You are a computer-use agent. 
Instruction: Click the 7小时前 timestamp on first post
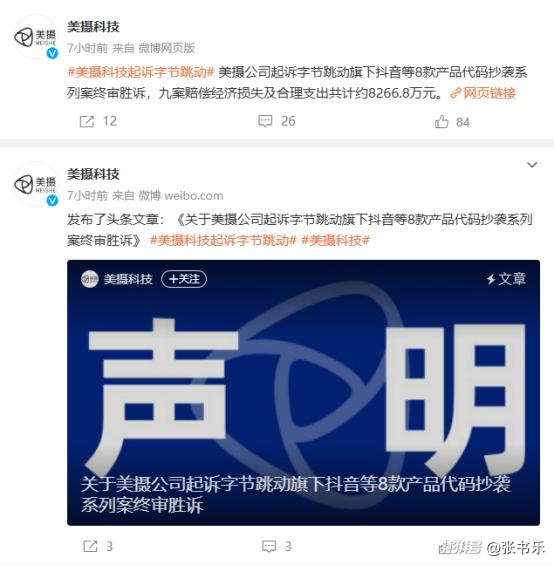coord(87,48)
